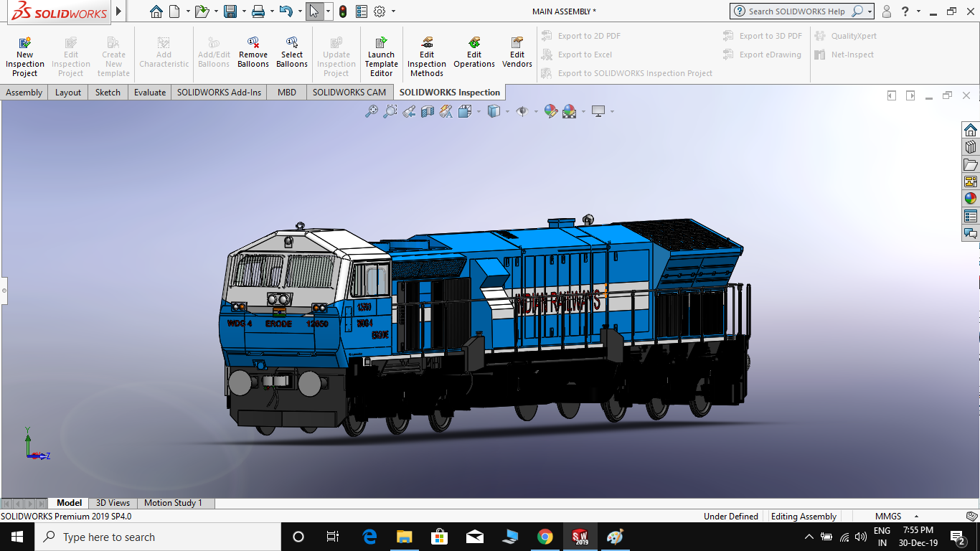
Task: Click the Print icon
Action: point(258,11)
